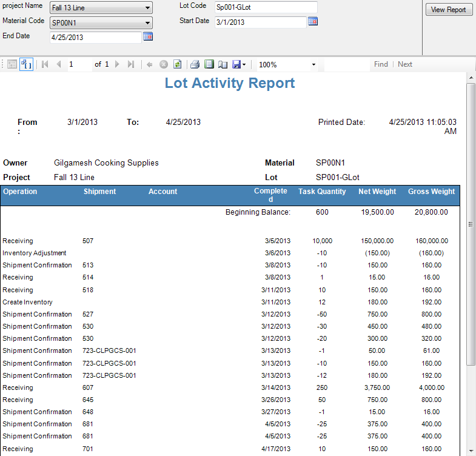Click the Gilgamesh Cooking Supplies owner text
The width and height of the screenshot is (476, 456).
coord(106,163)
